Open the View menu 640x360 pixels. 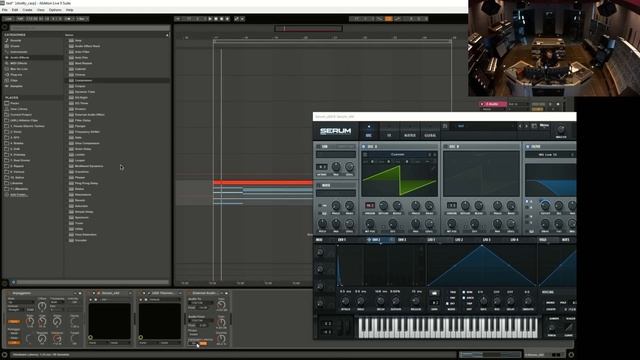coord(41,10)
